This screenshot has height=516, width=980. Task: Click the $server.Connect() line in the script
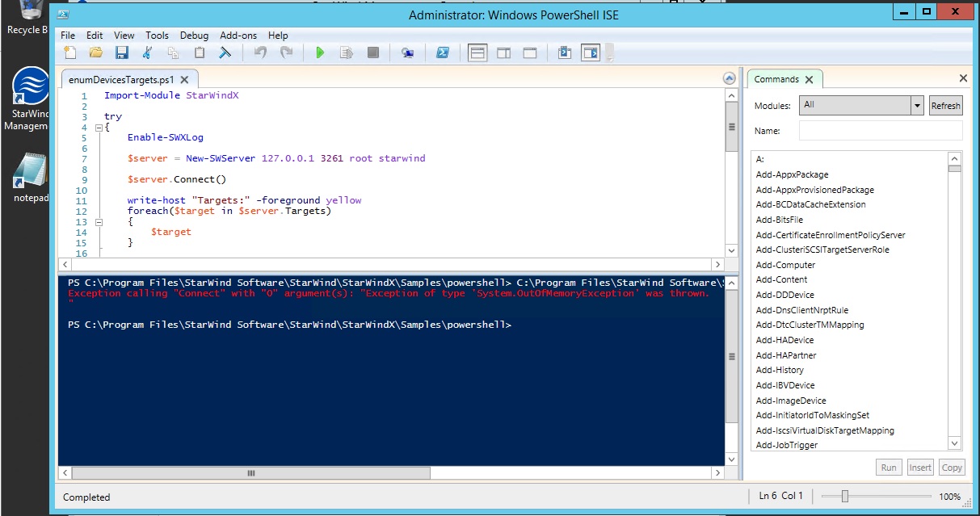click(x=177, y=179)
